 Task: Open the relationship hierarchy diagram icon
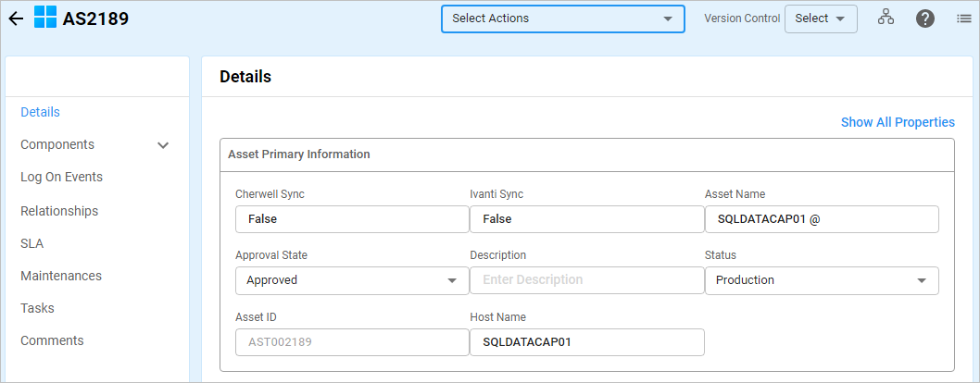(886, 18)
